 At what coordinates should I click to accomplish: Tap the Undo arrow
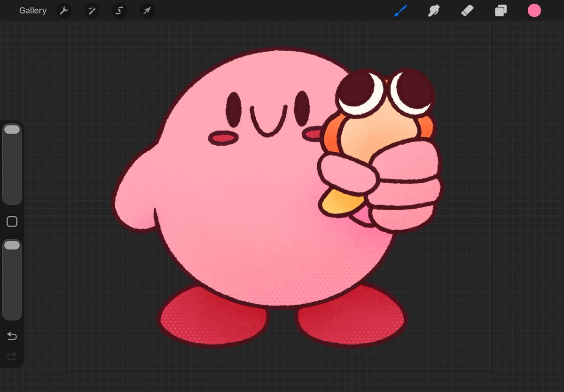click(12, 336)
